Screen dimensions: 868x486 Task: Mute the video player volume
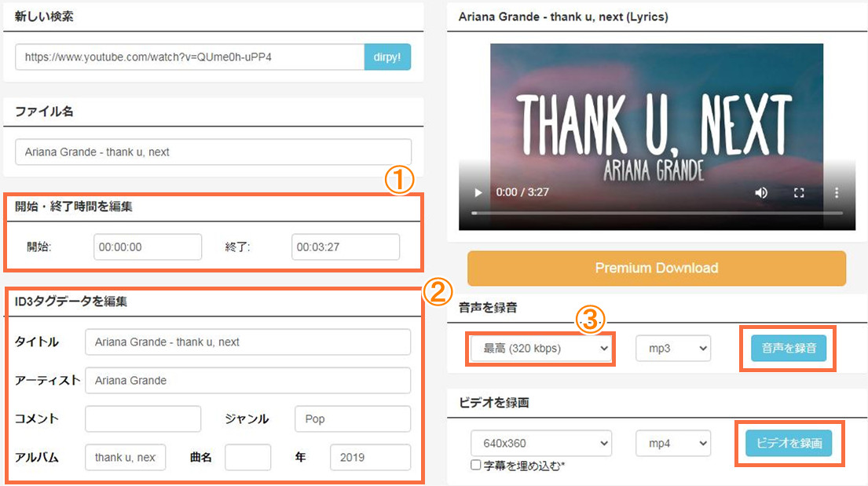[761, 192]
